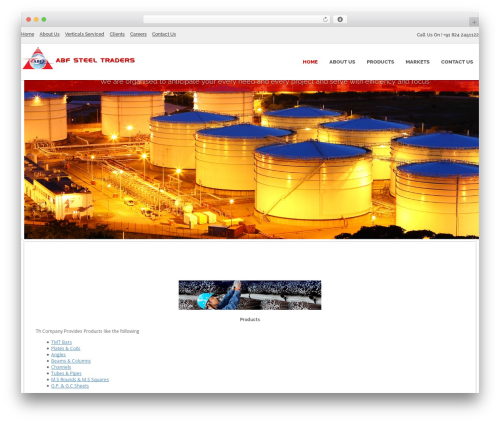Open the TMT Bars product link
Screen dimensions: 500x423
61,342
